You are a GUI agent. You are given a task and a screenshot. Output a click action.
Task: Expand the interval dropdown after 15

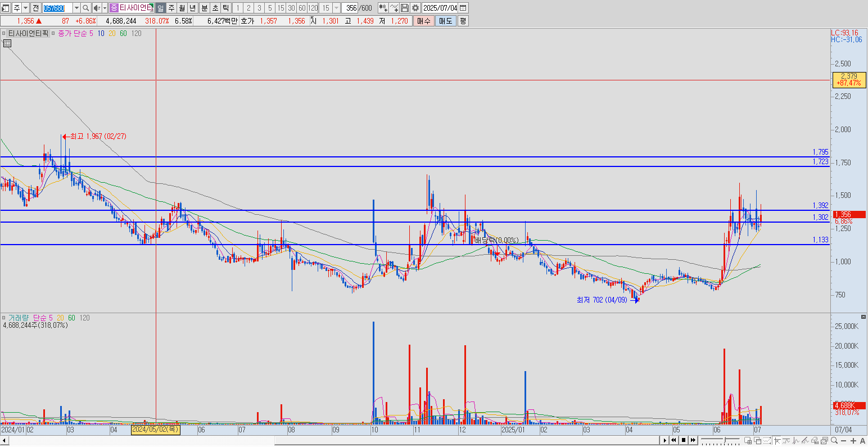coord(336,8)
